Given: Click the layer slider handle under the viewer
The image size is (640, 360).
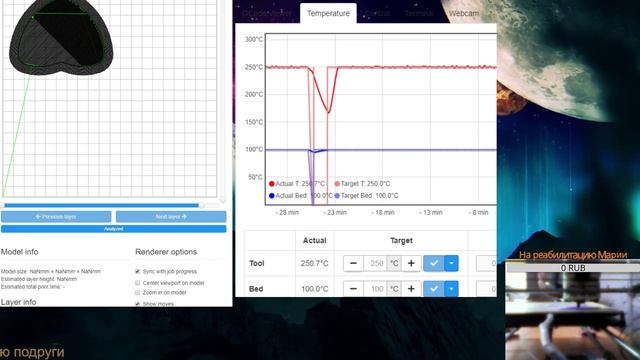Looking at the screenshot, I should pos(201,205).
